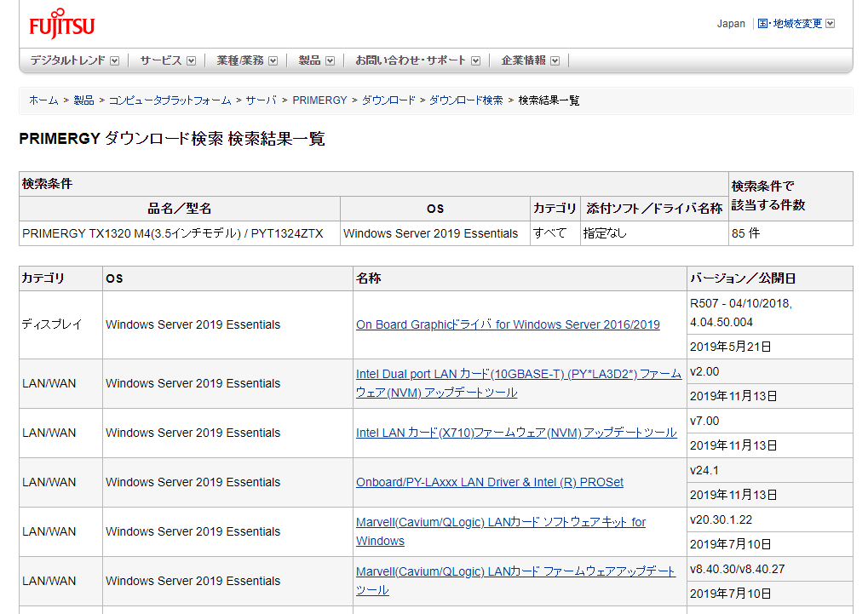Select the 指定なし cell
The width and height of the screenshot is (868, 614).
[654, 233]
